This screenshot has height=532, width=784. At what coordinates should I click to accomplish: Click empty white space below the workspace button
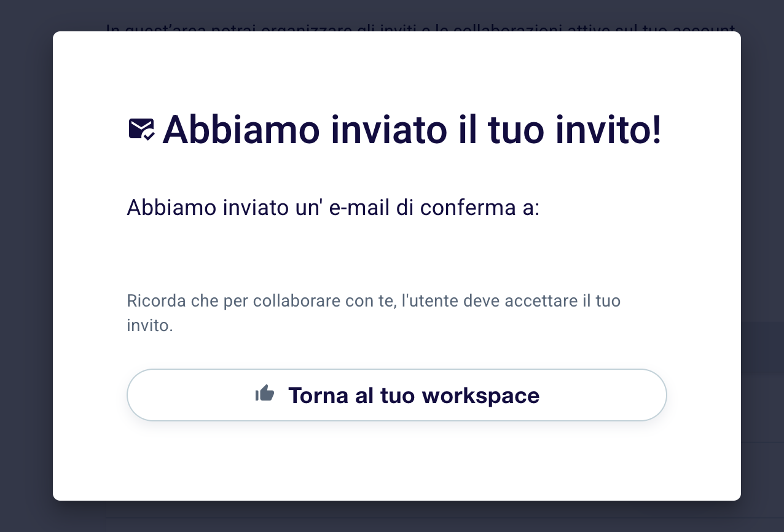click(397, 461)
